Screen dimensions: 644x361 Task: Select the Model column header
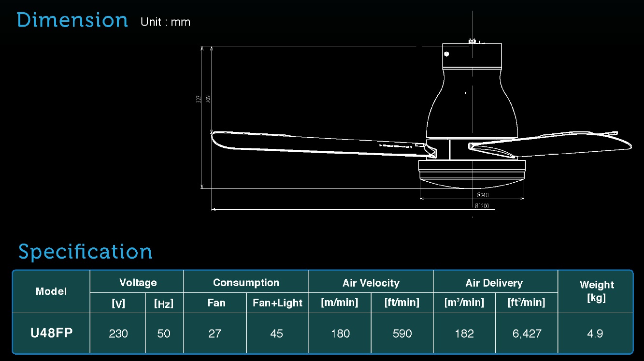(x=51, y=291)
